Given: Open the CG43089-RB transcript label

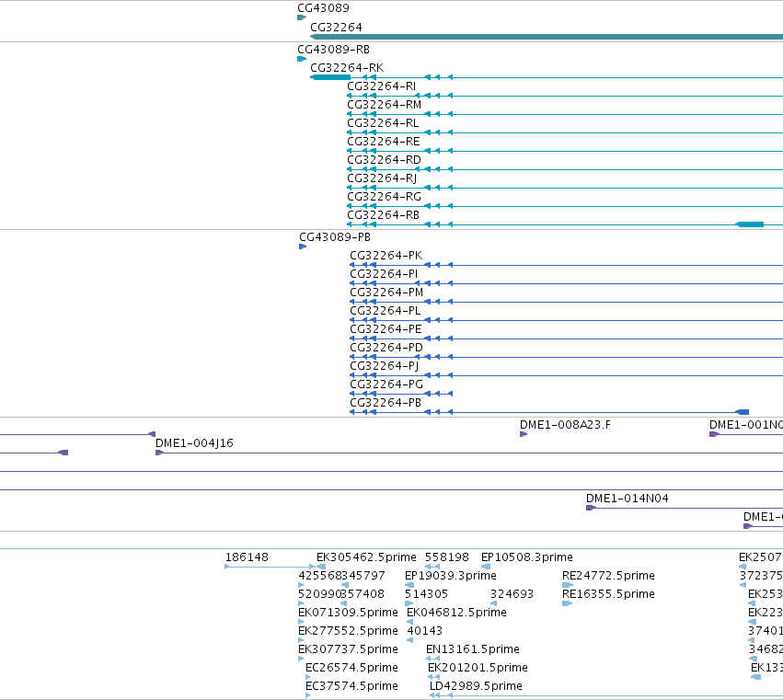Looking at the screenshot, I should [x=333, y=50].
